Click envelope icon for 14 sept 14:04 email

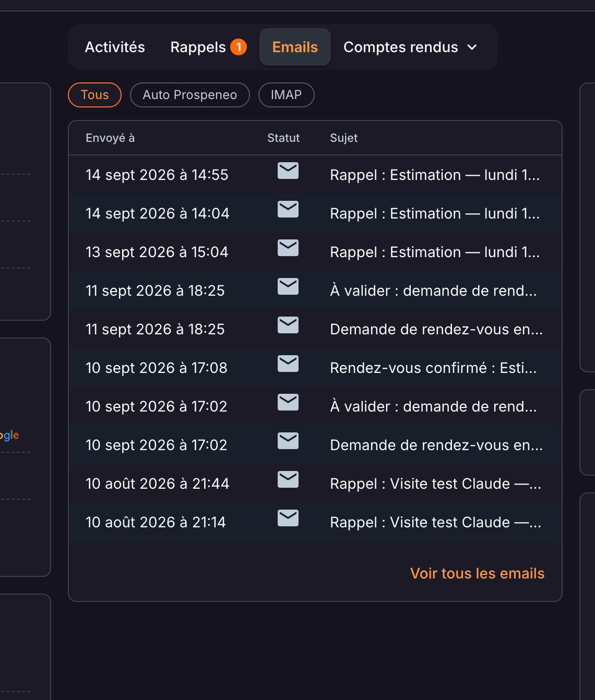click(288, 209)
